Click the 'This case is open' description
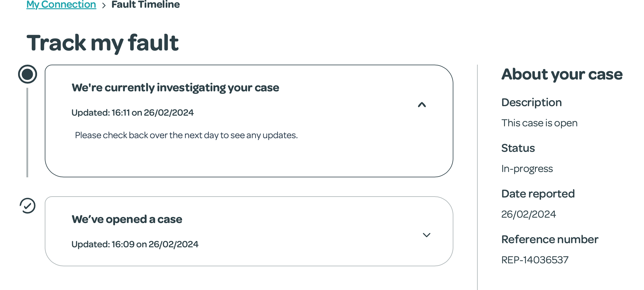Viewport: 644px width, 290px height. (x=539, y=123)
